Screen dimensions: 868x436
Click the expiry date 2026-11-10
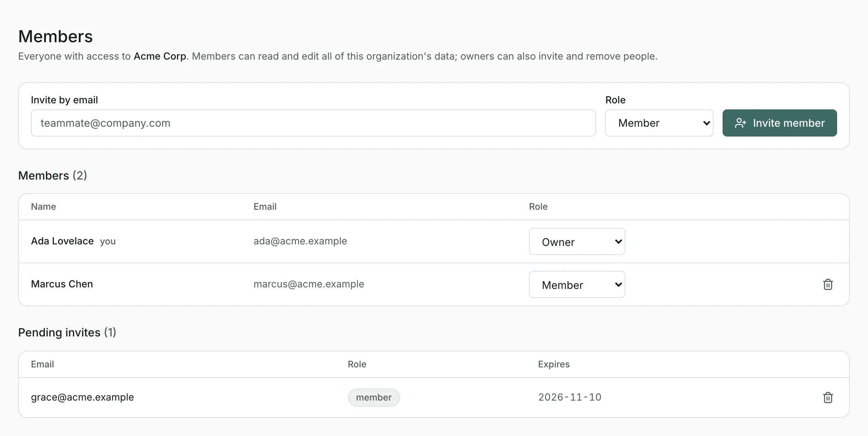(x=570, y=397)
